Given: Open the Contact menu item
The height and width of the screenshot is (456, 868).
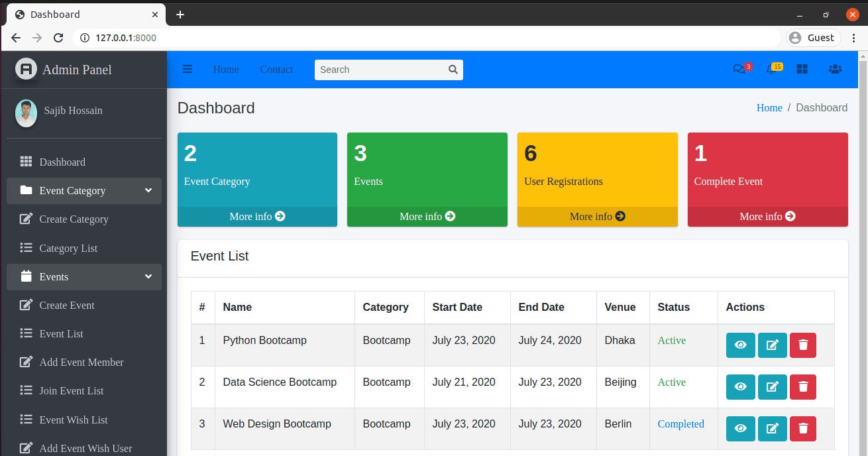Looking at the screenshot, I should (x=276, y=69).
